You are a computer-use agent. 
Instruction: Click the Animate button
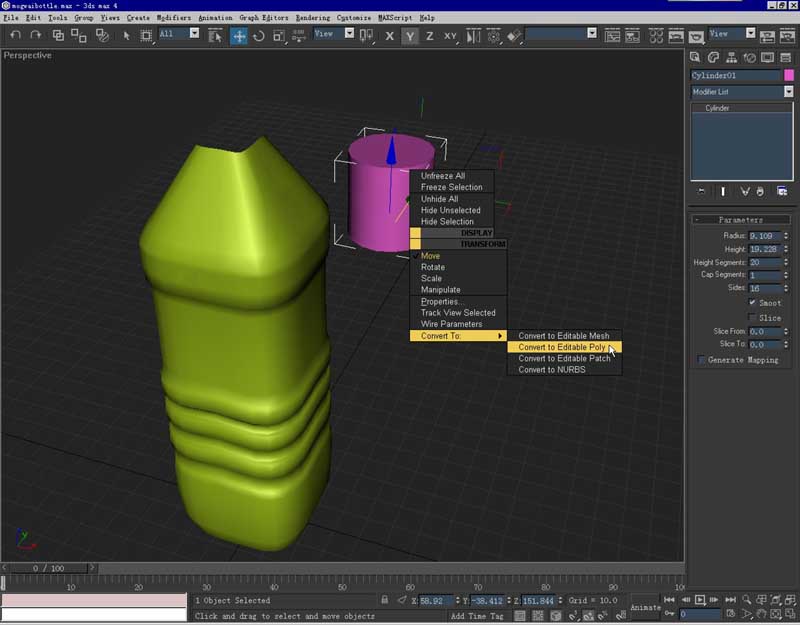point(645,607)
